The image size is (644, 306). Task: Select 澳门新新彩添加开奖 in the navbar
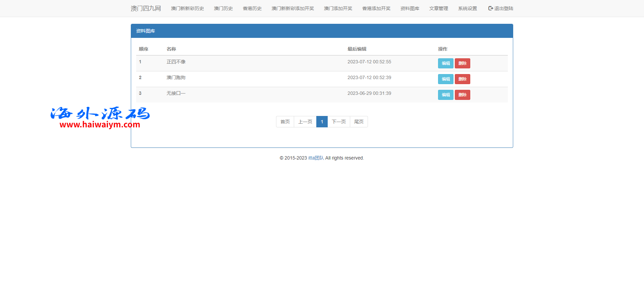click(x=292, y=8)
